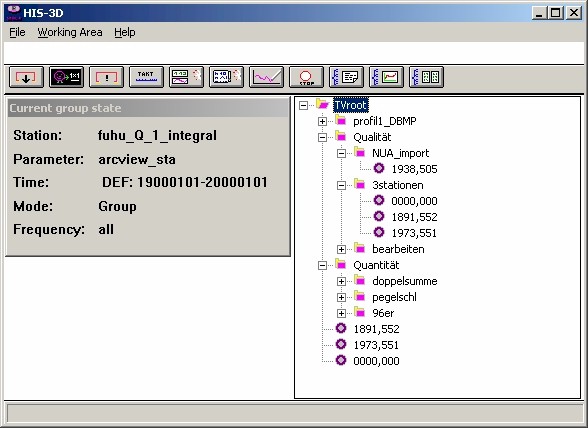Click the red bracket exclamation mark icon
588x428 pixels.
point(106,77)
